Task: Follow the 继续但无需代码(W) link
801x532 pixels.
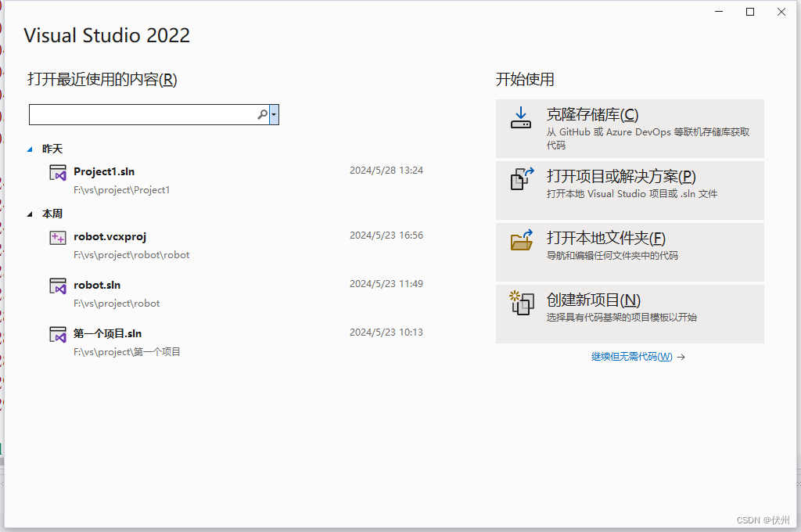Action: 632,357
